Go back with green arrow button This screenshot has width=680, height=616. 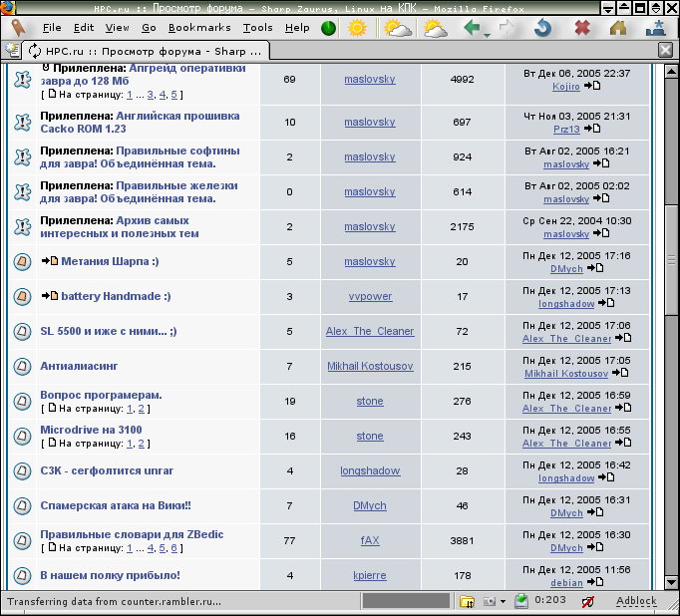[x=472, y=27]
